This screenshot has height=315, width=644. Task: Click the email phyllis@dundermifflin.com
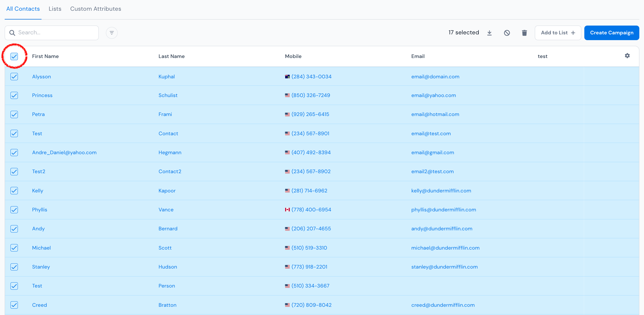[x=444, y=210]
